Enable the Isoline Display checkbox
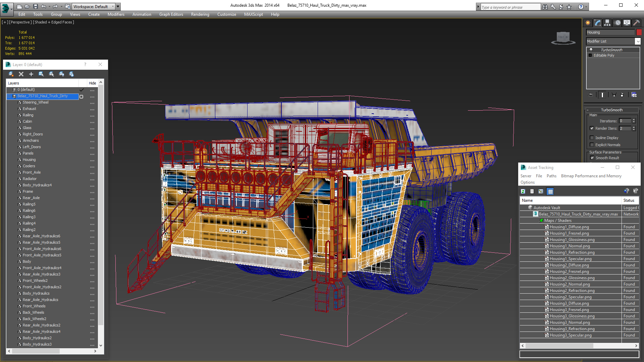Screen dimensions: 644x362 coord(592,138)
